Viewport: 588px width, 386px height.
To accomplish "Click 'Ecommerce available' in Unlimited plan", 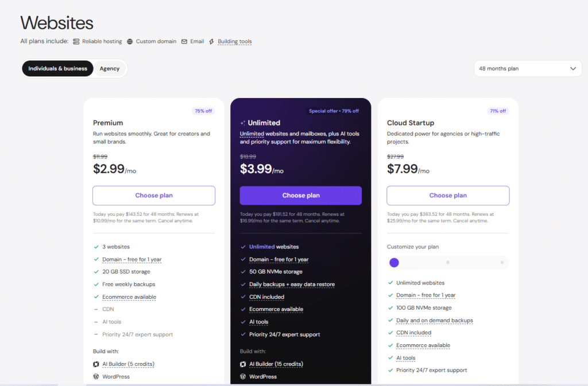I will click(276, 309).
